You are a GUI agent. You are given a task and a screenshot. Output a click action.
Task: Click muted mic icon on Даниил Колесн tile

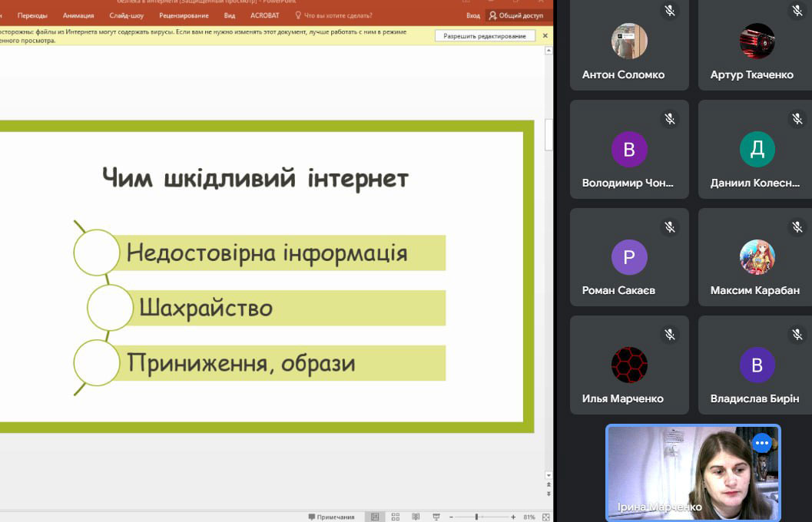797,119
